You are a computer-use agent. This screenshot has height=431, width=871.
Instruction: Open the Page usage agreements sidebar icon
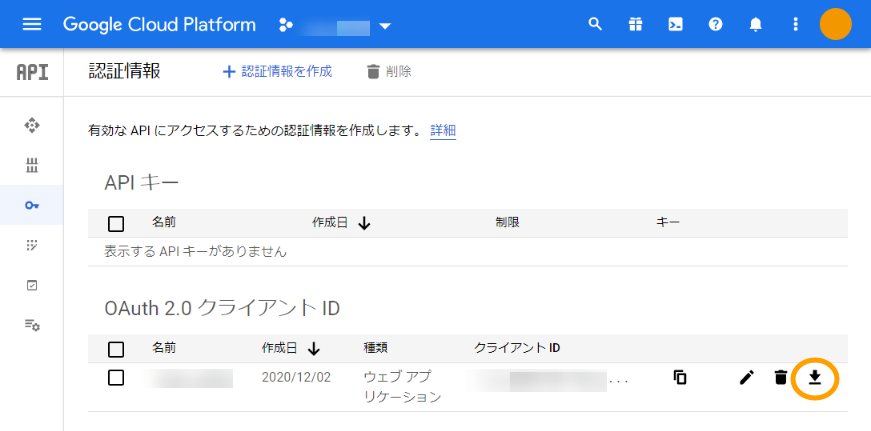tap(32, 325)
